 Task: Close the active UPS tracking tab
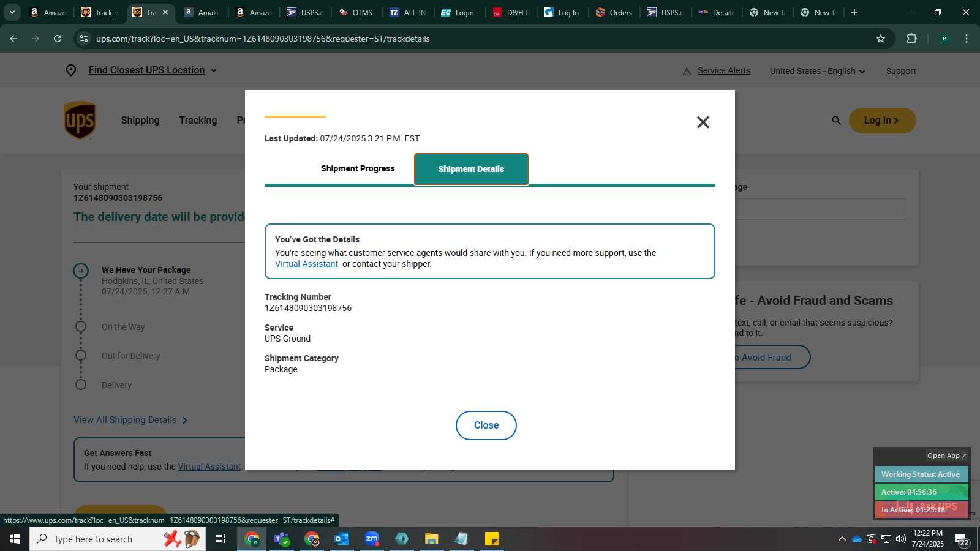click(165, 12)
